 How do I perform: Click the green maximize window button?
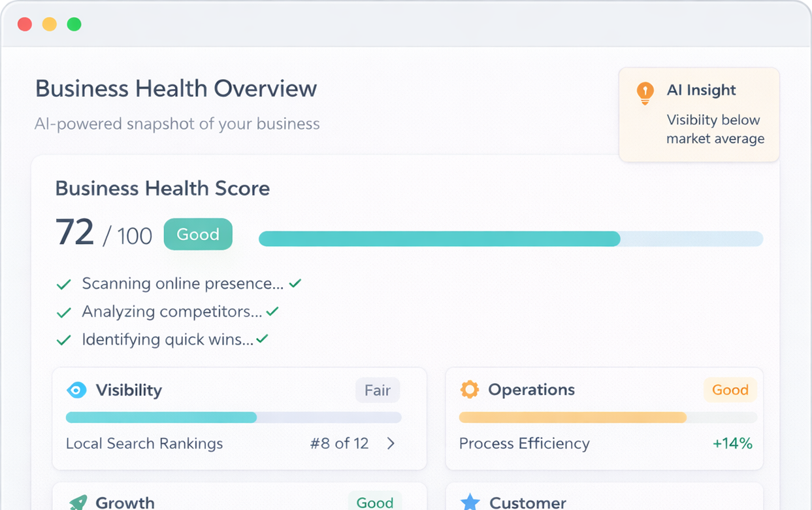74,24
